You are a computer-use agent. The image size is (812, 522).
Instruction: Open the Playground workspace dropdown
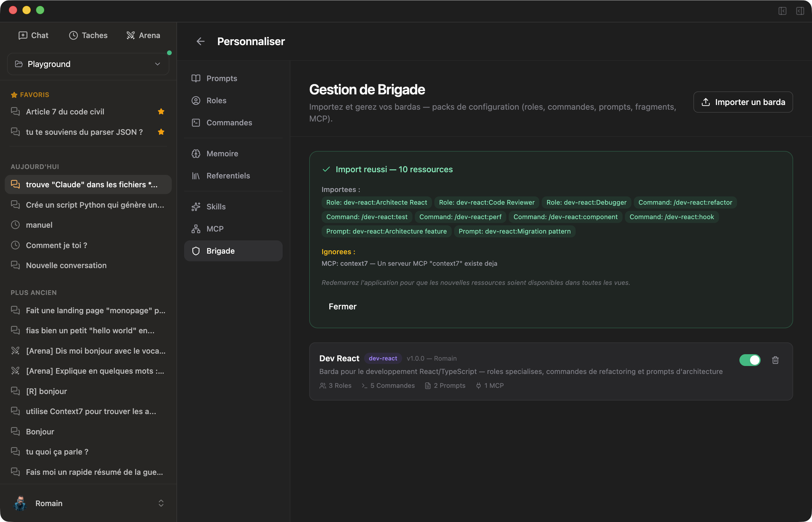[88, 64]
